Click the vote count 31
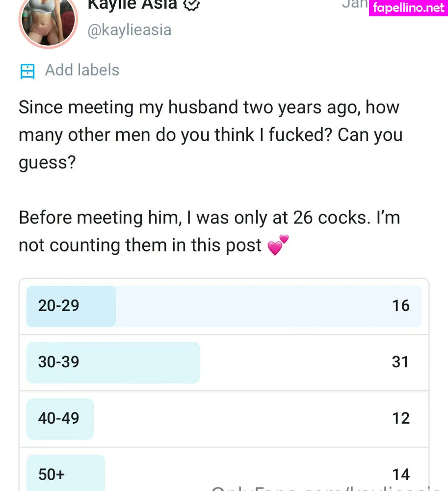The image size is (448, 491). [x=400, y=362]
